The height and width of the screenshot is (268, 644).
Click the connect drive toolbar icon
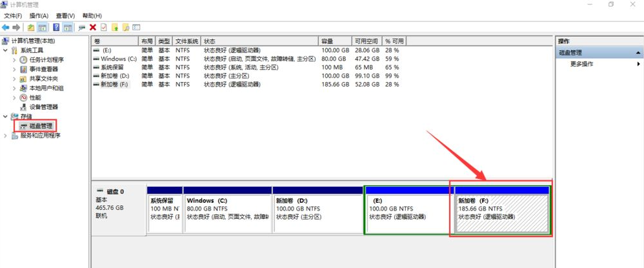click(82, 28)
